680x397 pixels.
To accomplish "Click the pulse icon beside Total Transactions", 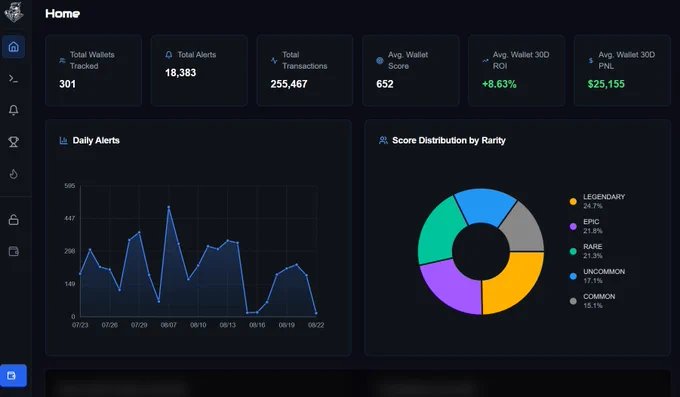I will point(274,60).
